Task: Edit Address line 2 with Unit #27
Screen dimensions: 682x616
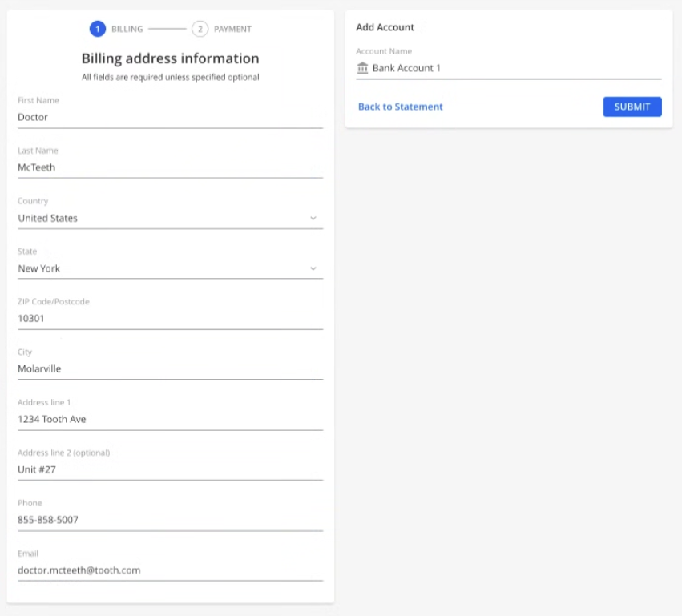Action: point(170,470)
